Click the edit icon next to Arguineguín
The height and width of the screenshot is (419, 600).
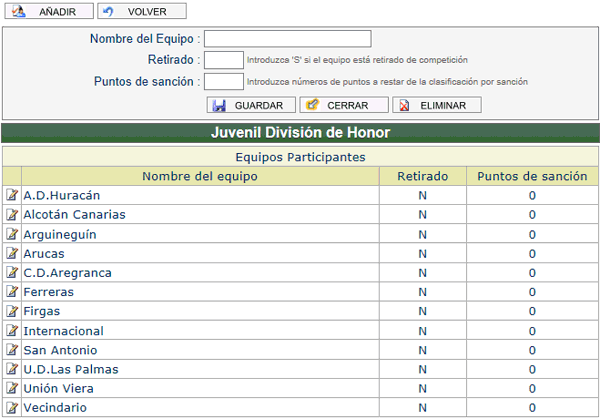[12, 234]
